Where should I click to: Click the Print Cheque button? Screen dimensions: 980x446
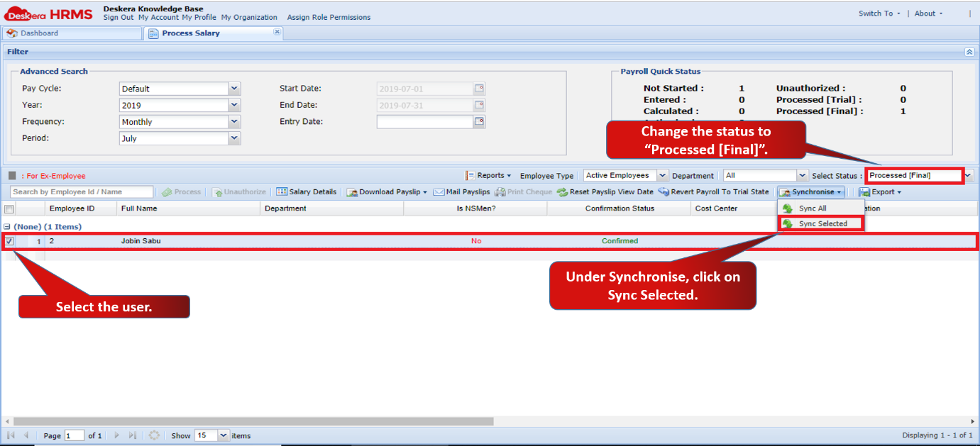click(524, 192)
